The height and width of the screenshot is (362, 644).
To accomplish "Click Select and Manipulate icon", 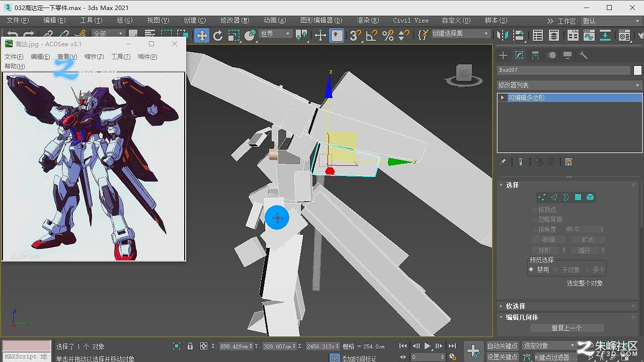I will pyautogui.click(x=320, y=35).
